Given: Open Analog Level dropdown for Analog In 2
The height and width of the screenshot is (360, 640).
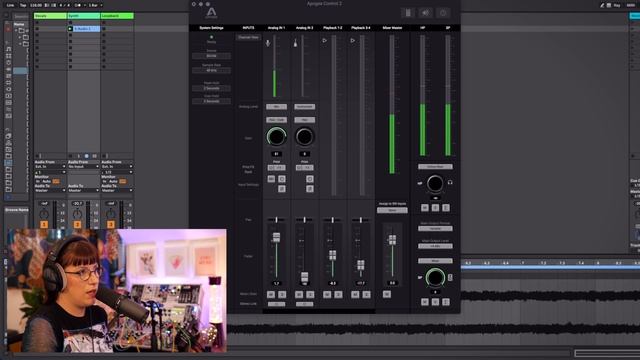Looking at the screenshot, I should [x=304, y=107].
